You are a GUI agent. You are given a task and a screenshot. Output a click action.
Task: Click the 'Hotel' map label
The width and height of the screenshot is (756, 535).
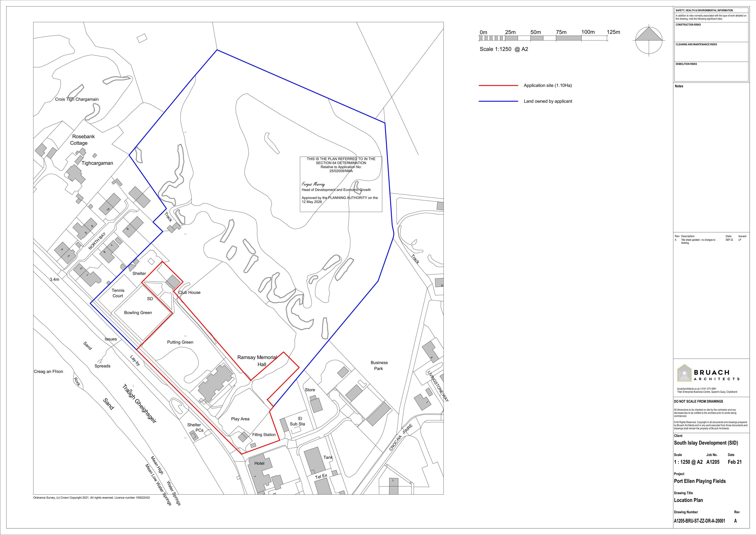[259, 464]
